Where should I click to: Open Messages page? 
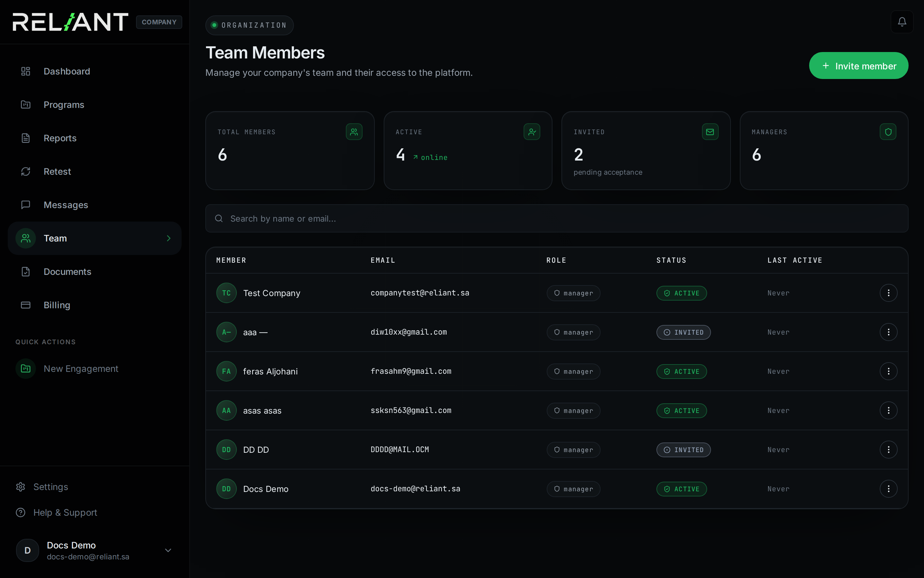(x=95, y=205)
